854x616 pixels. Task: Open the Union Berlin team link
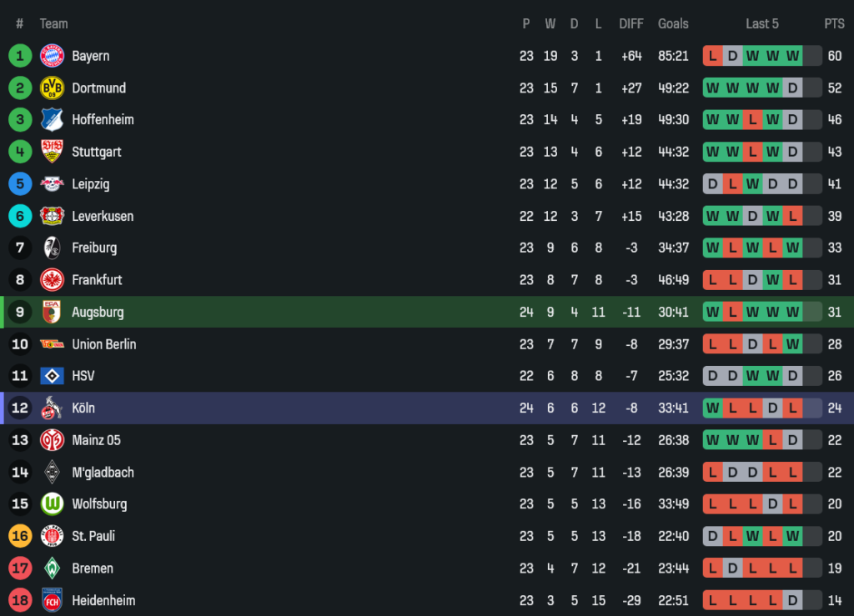tap(103, 344)
